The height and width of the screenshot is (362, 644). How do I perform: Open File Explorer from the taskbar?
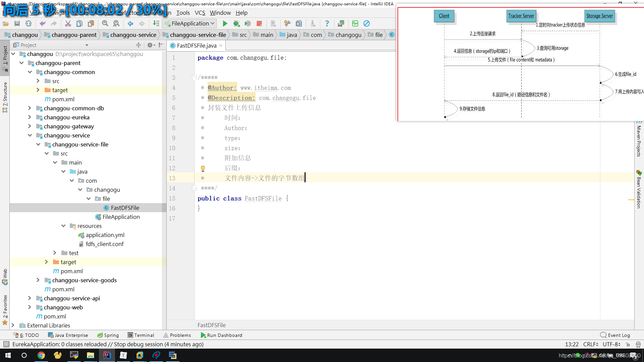point(91,355)
